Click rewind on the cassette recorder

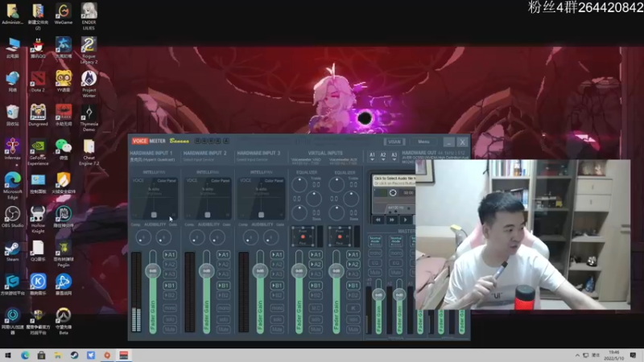[378, 220]
